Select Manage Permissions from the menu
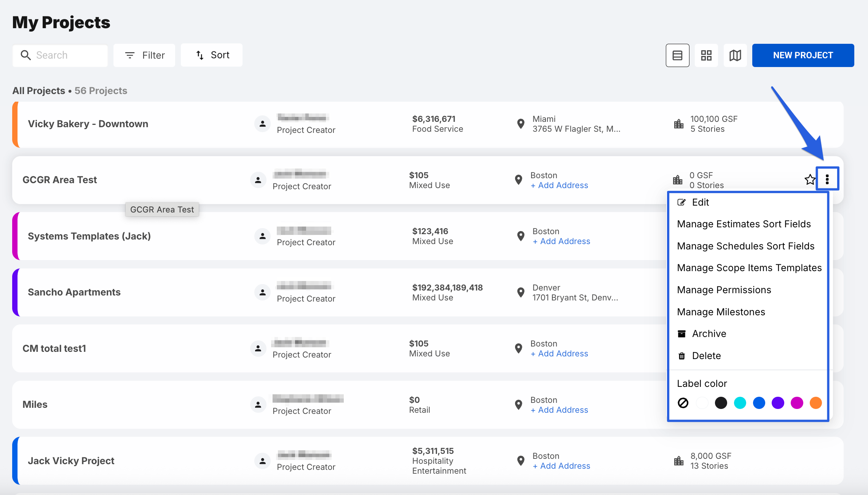Screen dimensions: 868x495 click(x=724, y=290)
